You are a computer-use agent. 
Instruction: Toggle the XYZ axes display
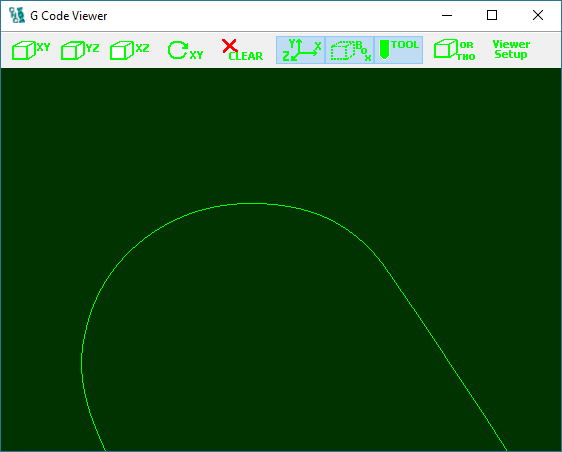coord(300,50)
